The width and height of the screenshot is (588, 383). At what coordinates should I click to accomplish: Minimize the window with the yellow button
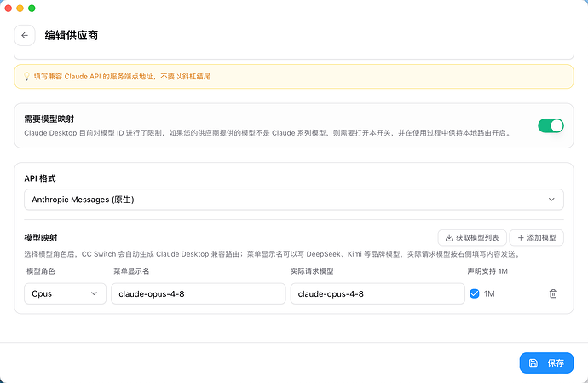[x=20, y=9]
